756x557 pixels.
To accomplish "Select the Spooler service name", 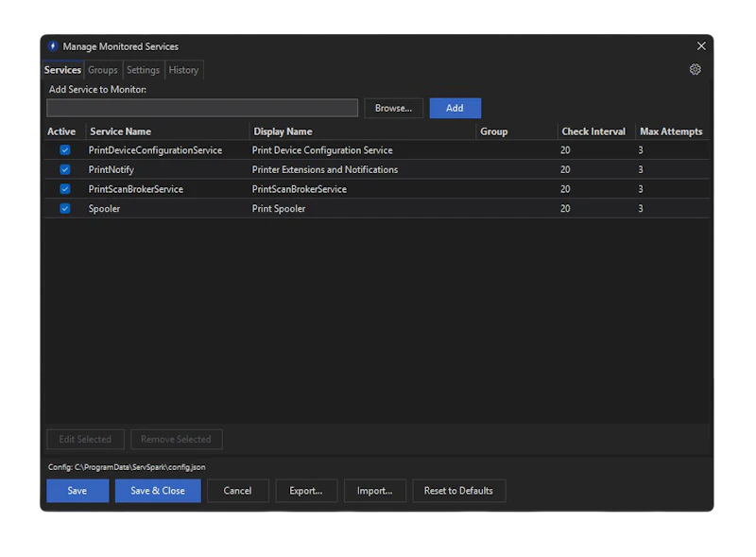I will [x=104, y=208].
